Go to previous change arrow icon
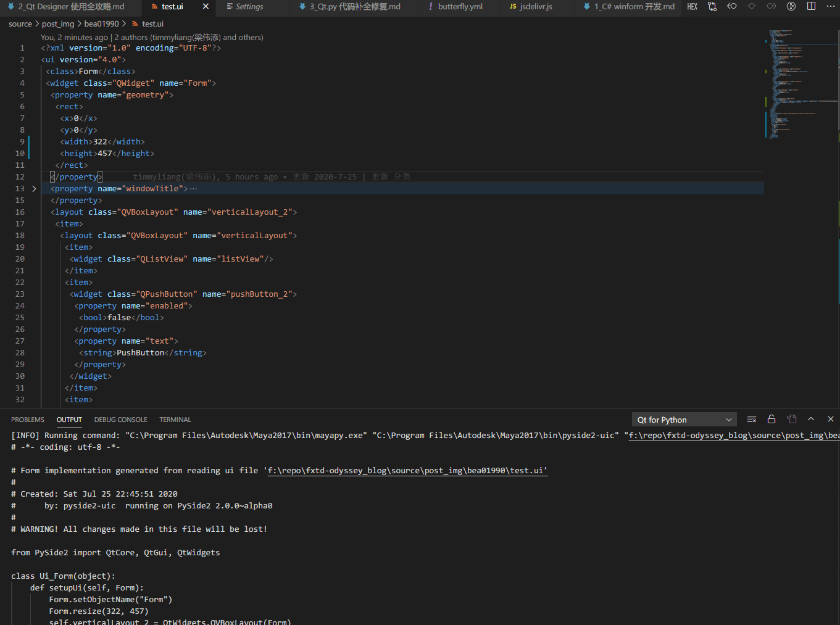840x625 pixels. click(732, 6)
